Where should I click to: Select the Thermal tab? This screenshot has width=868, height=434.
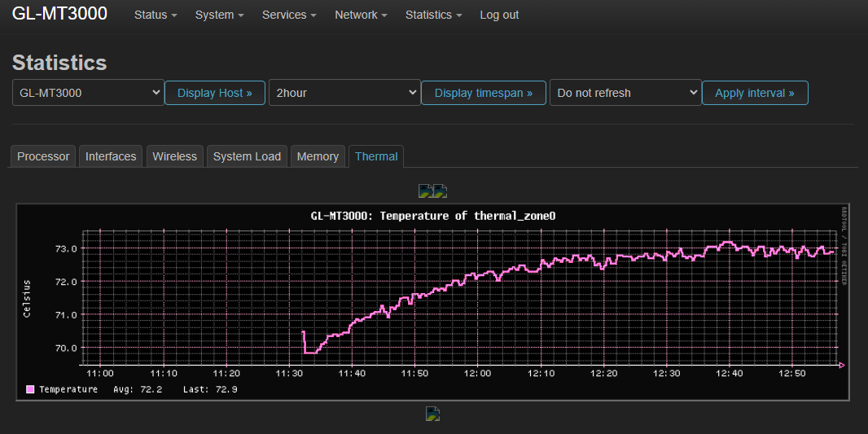pos(376,156)
